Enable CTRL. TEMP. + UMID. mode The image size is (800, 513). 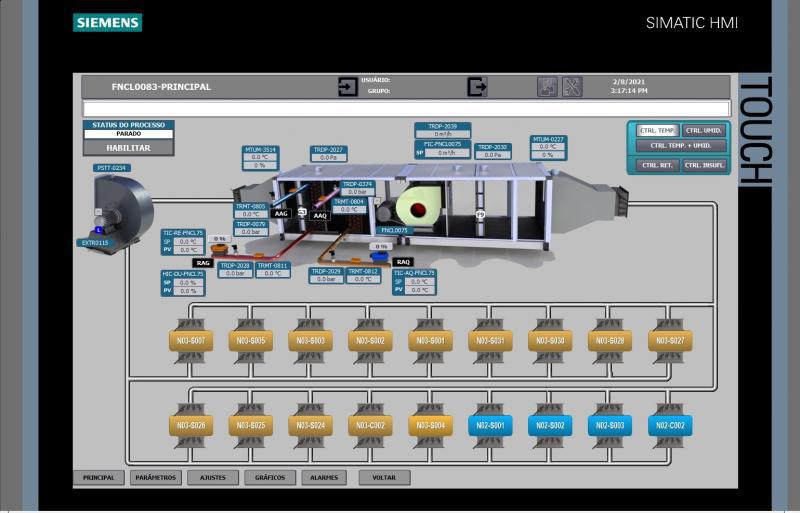pos(680,146)
